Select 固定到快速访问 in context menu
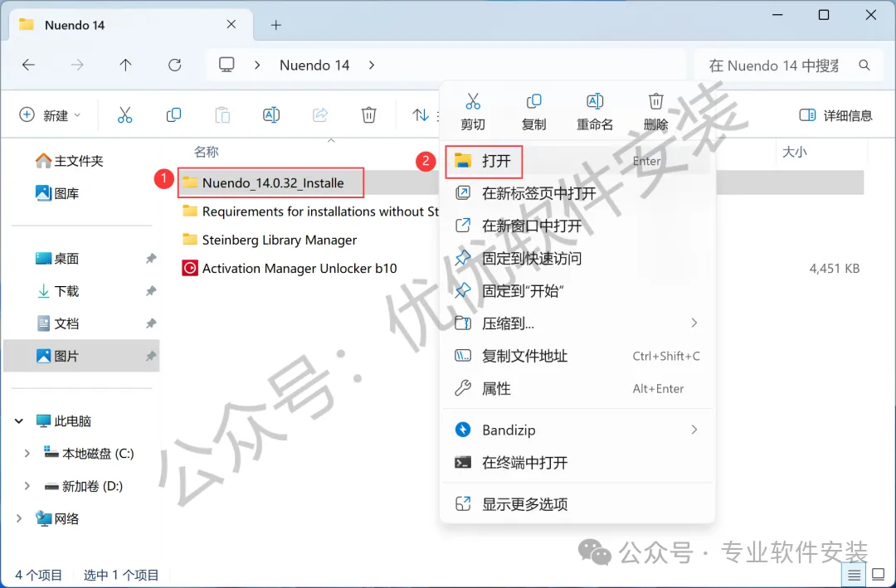896x588 pixels. point(577,258)
